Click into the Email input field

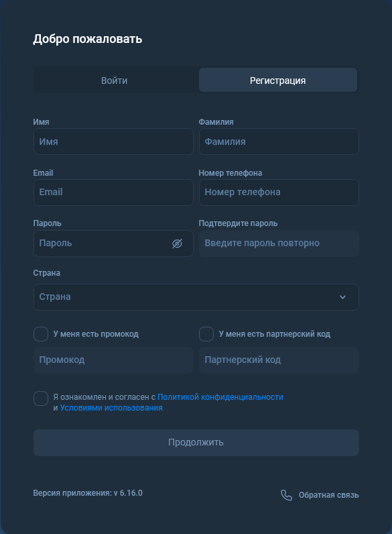113,193
